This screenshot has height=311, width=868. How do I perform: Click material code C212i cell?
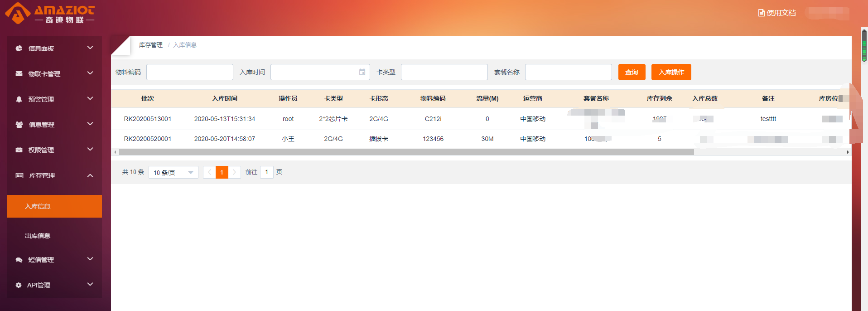[x=433, y=119]
